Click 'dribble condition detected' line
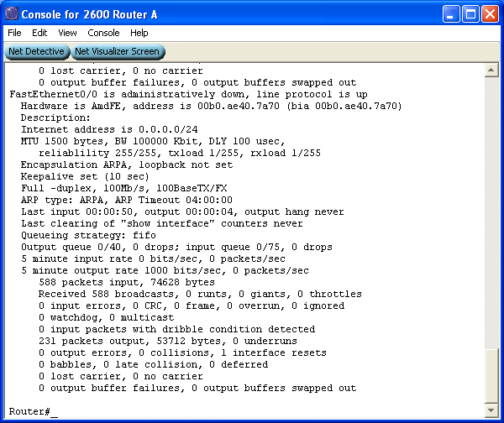This screenshot has width=504, height=423. 176,329
